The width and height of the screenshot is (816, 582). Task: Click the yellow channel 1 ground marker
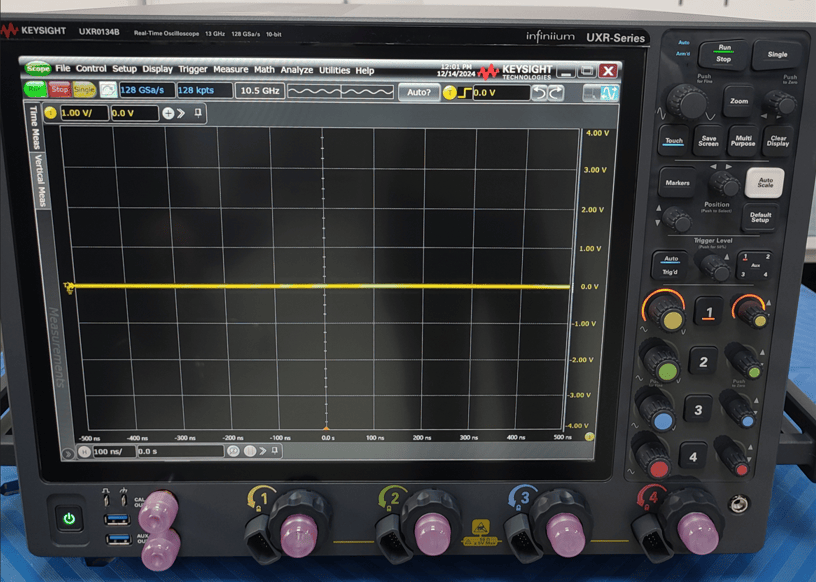[68, 287]
